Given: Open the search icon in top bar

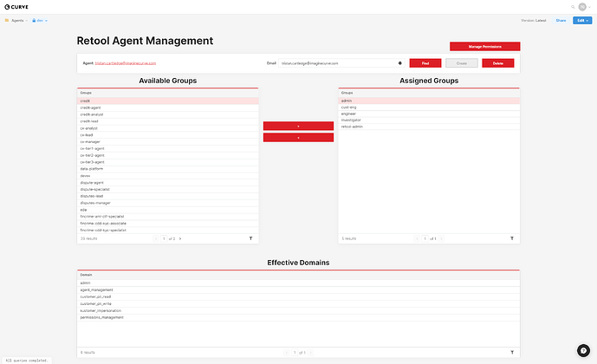Looking at the screenshot, I should click(573, 7).
